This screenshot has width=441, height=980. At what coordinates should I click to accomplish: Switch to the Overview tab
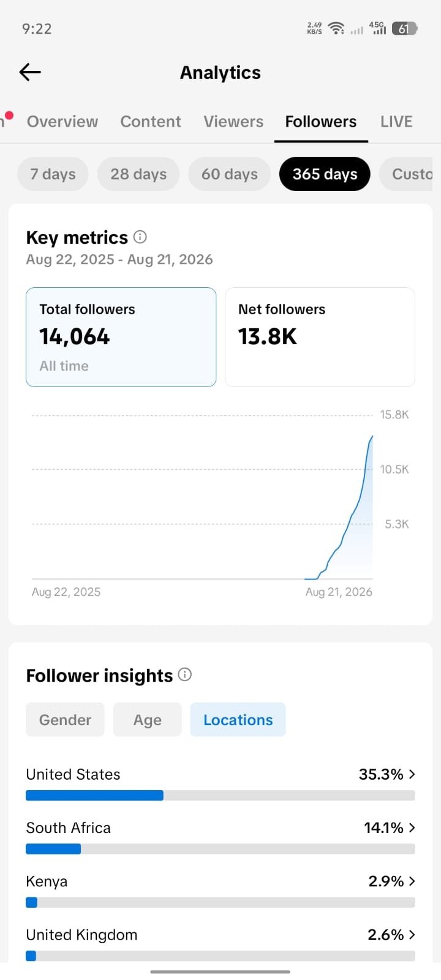(62, 121)
